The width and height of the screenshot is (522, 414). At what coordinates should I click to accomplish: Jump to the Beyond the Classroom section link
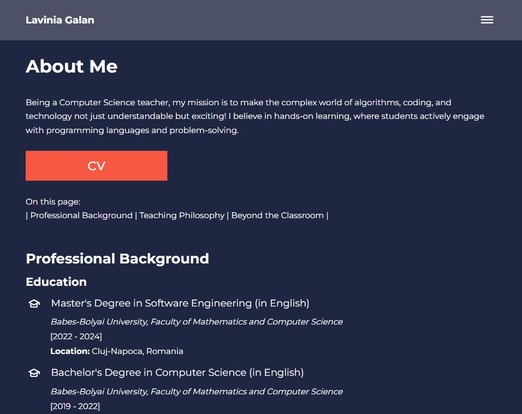click(277, 215)
